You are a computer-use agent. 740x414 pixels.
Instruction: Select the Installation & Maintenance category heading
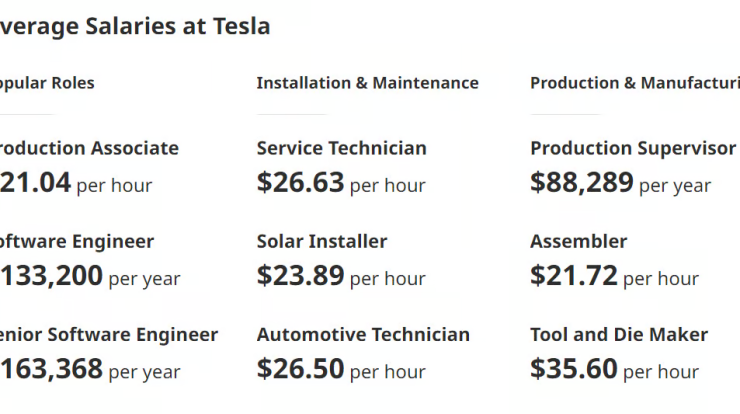coord(368,83)
